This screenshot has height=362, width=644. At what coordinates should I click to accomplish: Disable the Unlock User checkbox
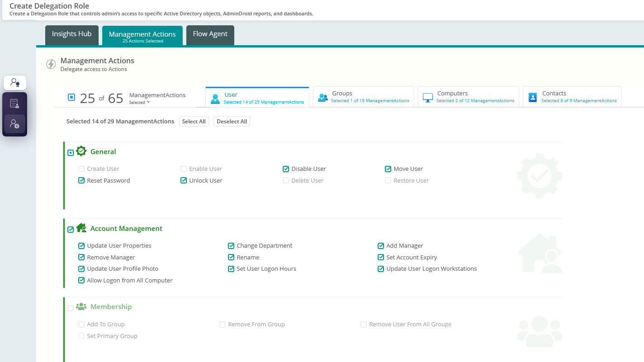point(184,180)
